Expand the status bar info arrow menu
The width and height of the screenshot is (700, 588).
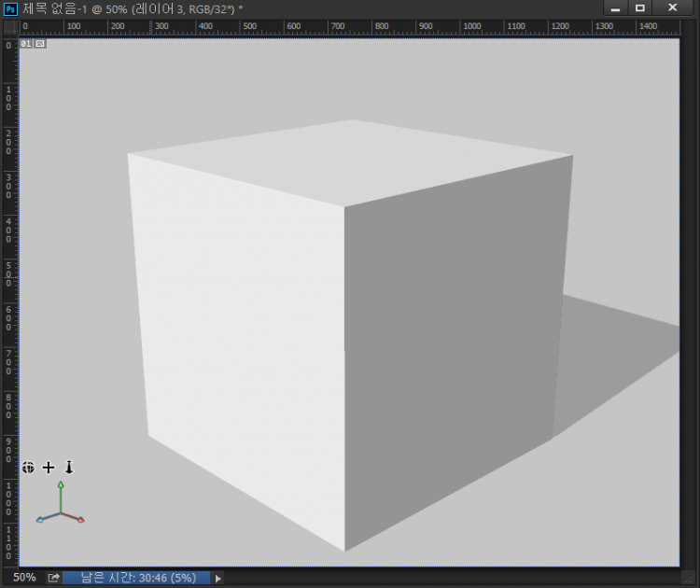click(218, 578)
